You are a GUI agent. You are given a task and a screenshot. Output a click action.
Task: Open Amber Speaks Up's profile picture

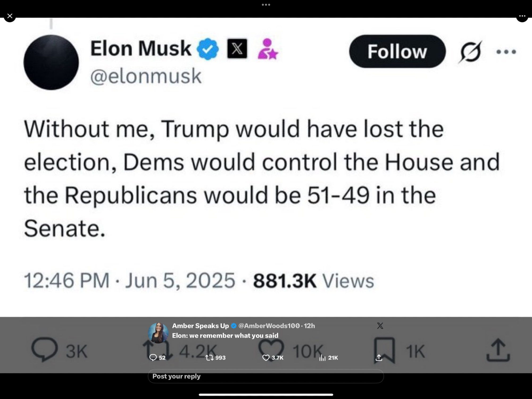[158, 333]
